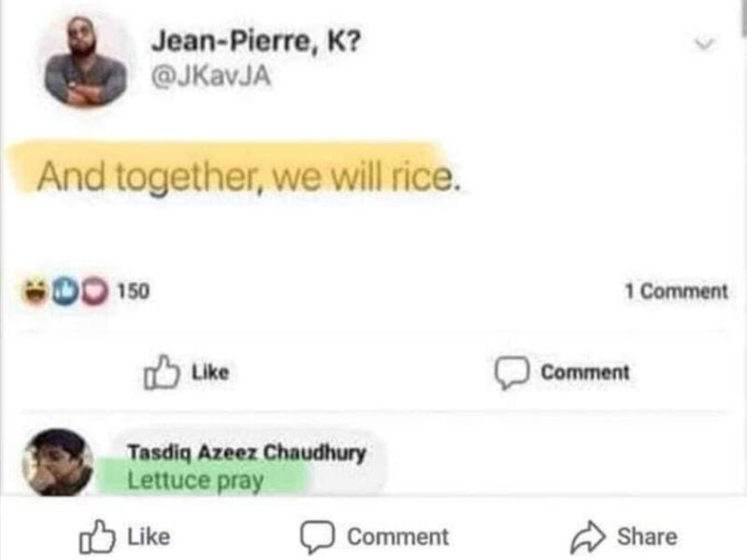Click the "And together, we will rice." post text

(x=248, y=175)
